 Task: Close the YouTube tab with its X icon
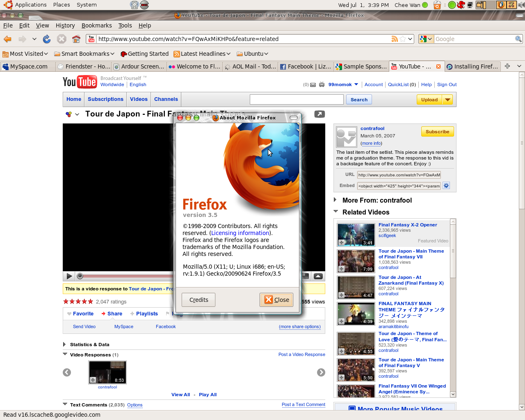(438, 66)
